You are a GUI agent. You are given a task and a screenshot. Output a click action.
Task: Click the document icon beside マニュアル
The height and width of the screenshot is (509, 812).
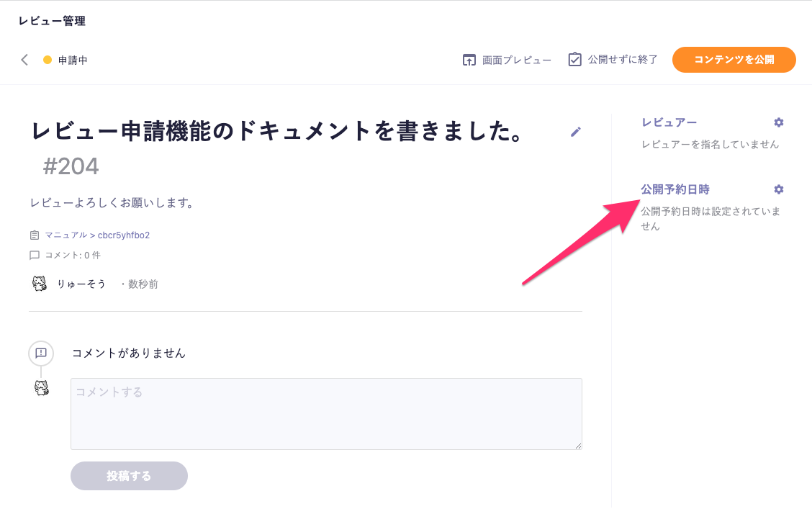[34, 235]
